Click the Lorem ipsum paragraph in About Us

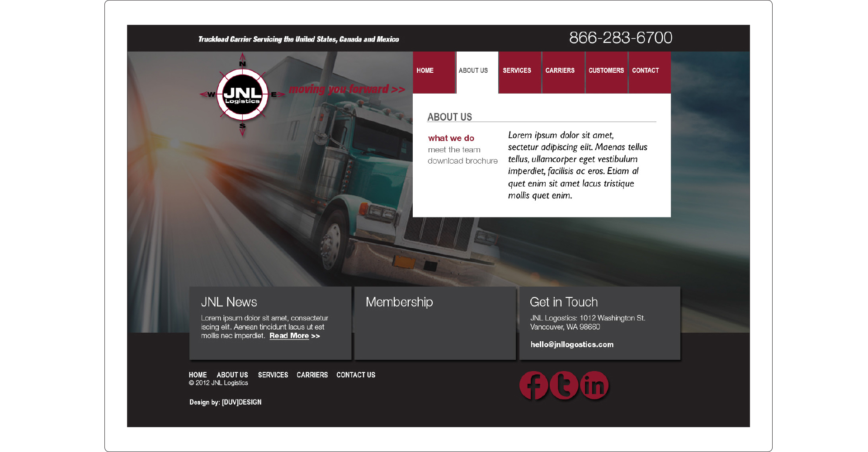(x=578, y=165)
